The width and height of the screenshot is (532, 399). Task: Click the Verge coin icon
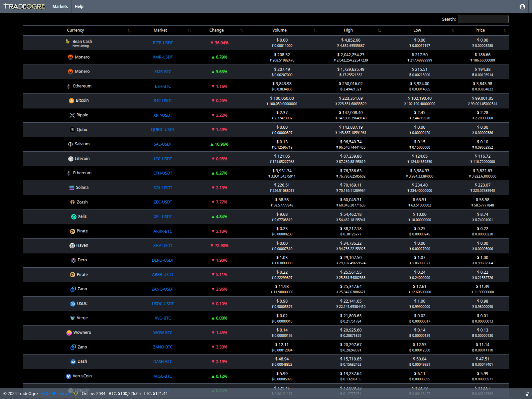pyautogui.click(x=72, y=318)
